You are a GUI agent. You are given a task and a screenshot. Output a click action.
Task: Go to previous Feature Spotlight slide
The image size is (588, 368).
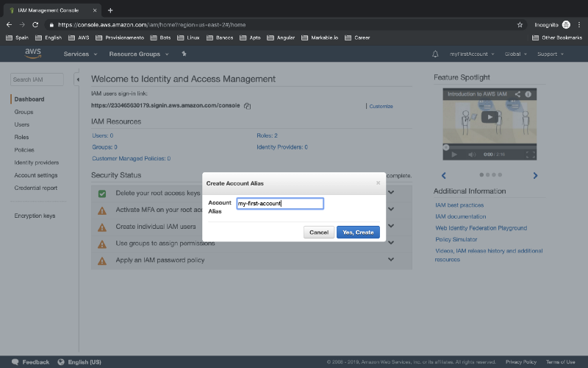(444, 175)
